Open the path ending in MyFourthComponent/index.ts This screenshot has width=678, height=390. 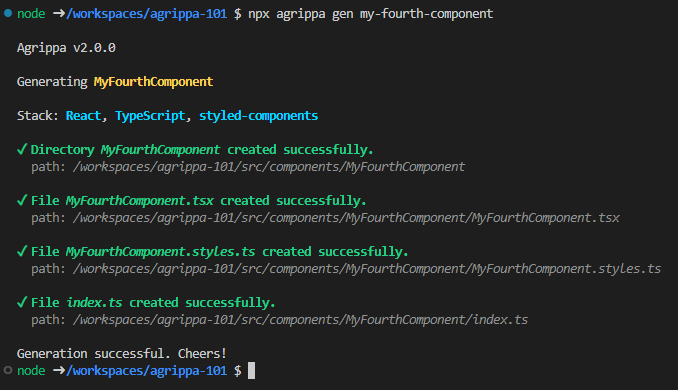[301, 320]
